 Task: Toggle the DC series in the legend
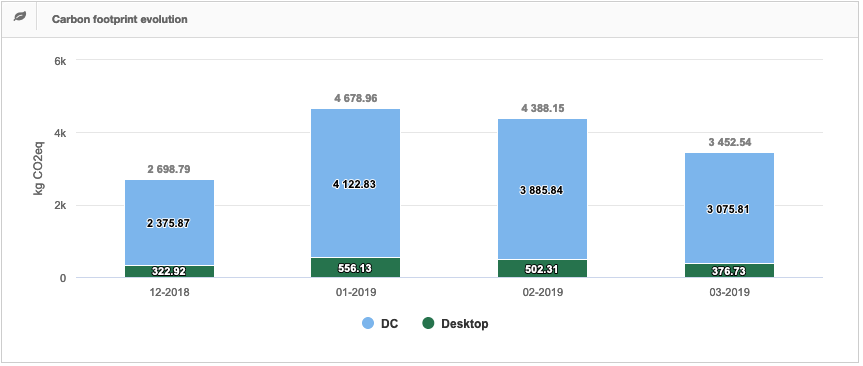click(x=380, y=324)
